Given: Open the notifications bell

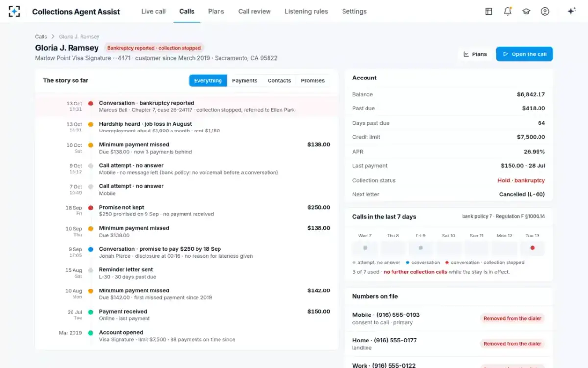Looking at the screenshot, I should pos(507,11).
